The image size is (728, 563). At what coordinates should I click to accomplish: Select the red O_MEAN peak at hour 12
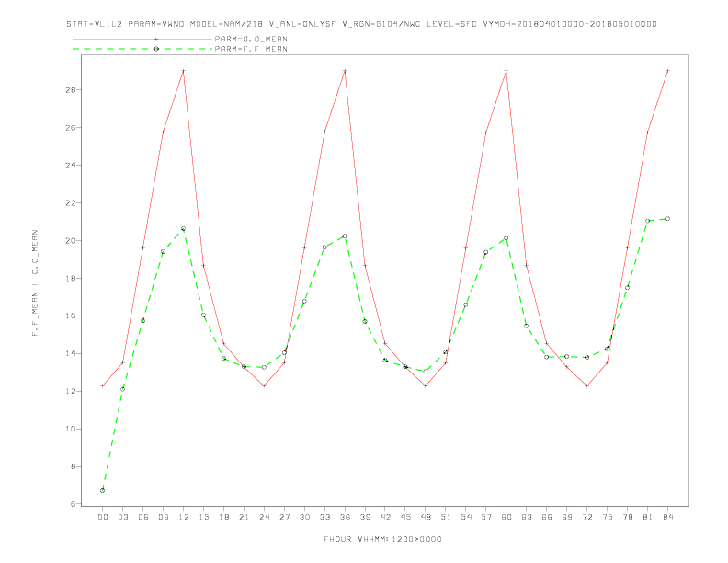click(184, 71)
